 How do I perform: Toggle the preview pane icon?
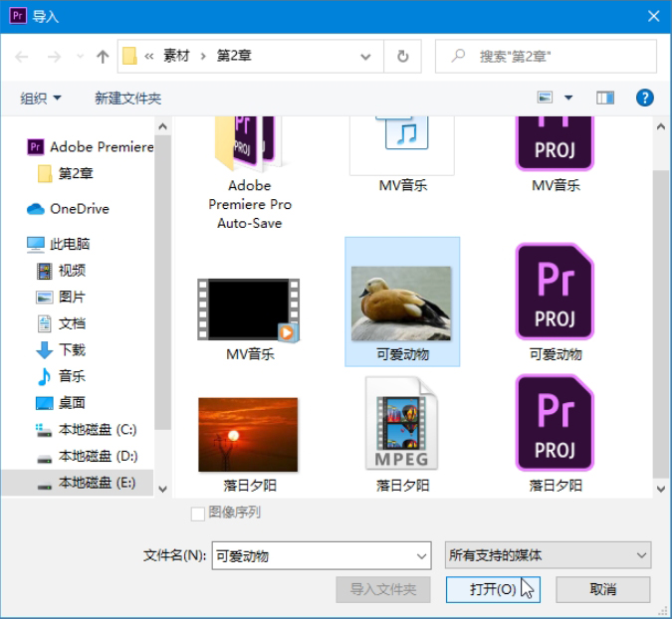tap(605, 99)
